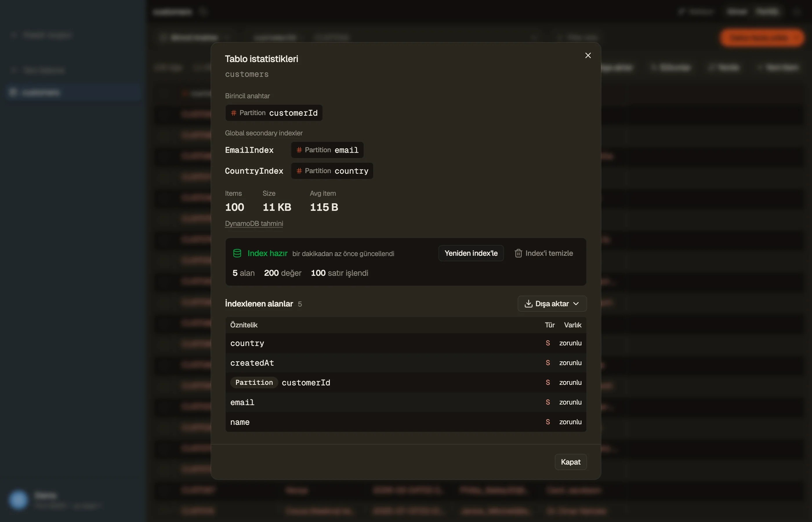Click the green database Index hazır icon
The height and width of the screenshot is (522, 812).
[x=237, y=253]
